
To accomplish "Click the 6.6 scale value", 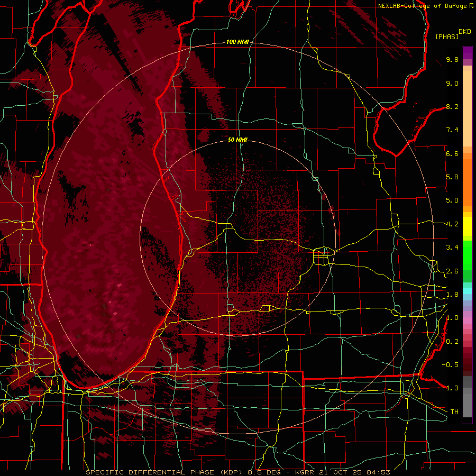I will coord(452,153).
